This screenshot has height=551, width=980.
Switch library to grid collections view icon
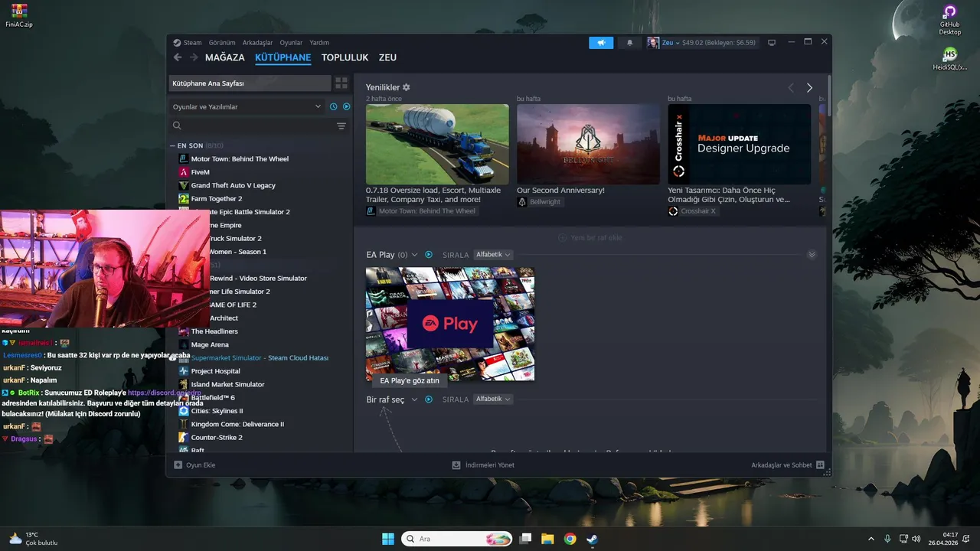pyautogui.click(x=341, y=83)
